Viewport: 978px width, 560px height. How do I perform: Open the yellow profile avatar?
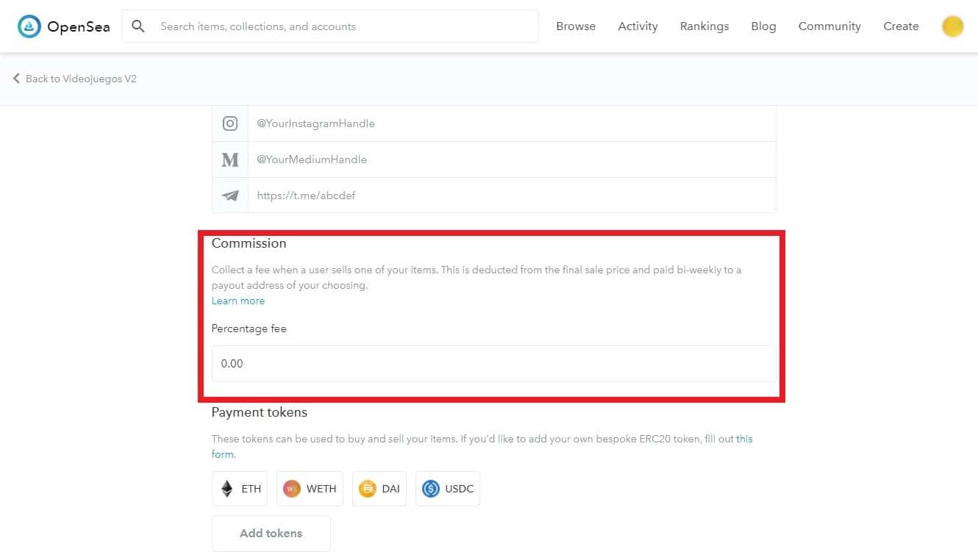tap(952, 26)
